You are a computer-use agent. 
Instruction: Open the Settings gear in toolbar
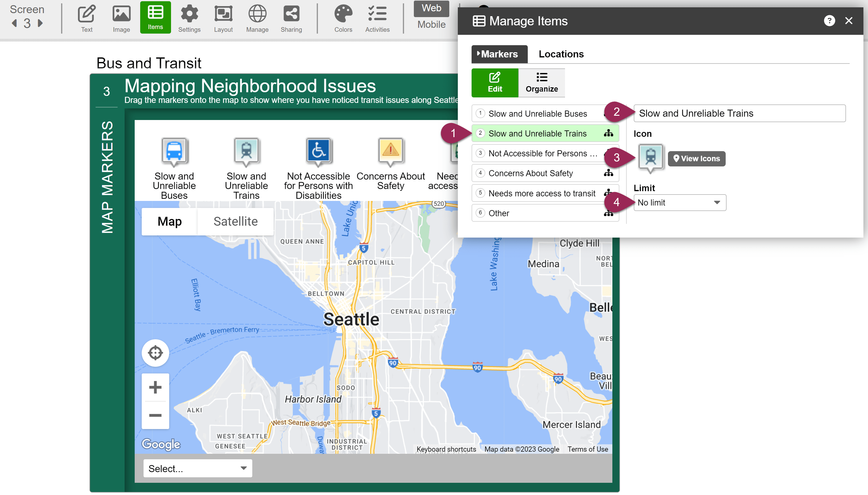(x=189, y=18)
